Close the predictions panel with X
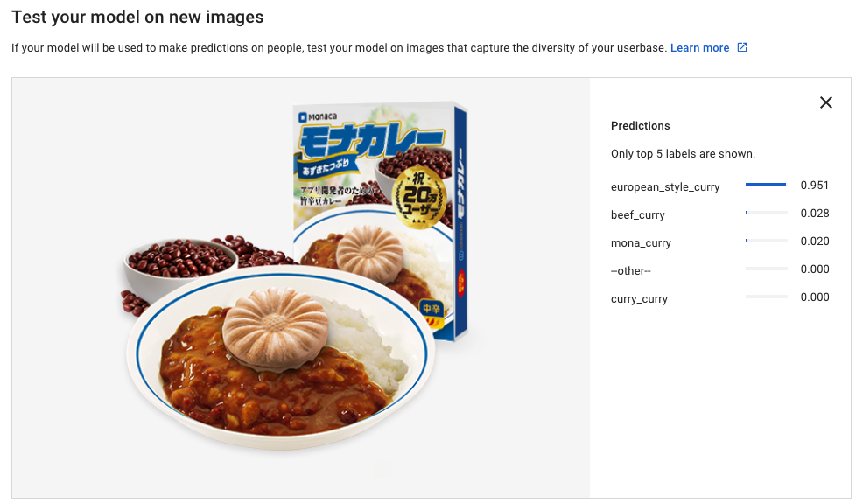The image size is (856, 504). (825, 102)
